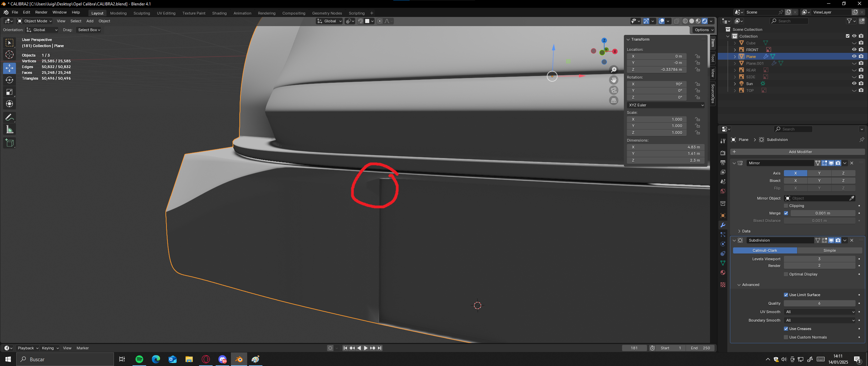Open the Object Mode dropdown

pyautogui.click(x=35, y=21)
